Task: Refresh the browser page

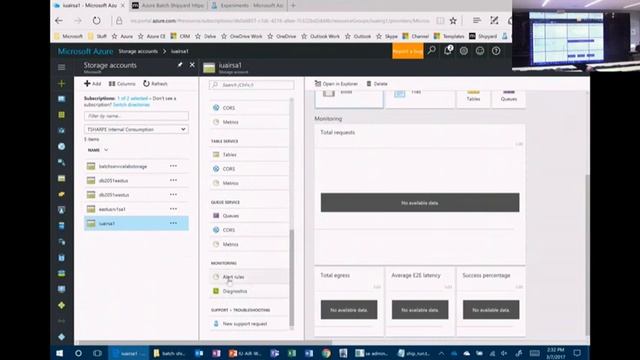Action: [x=96, y=20]
